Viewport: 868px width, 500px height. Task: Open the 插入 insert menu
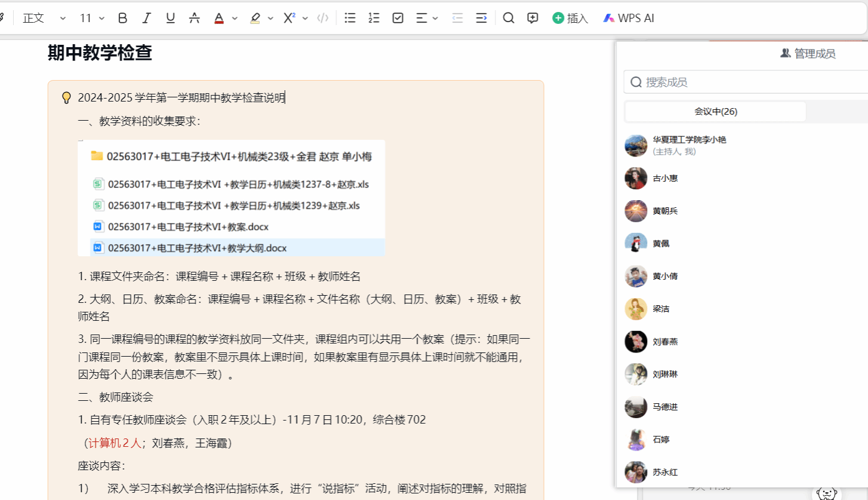pos(570,18)
